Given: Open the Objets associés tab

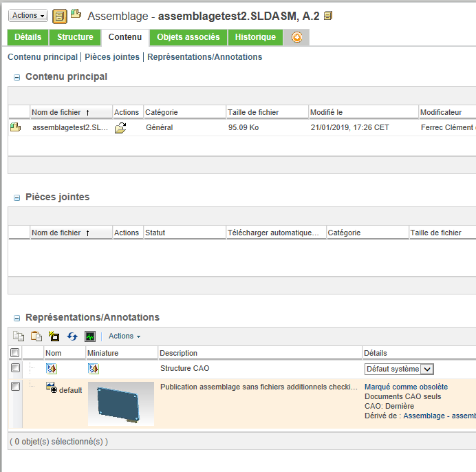Looking at the screenshot, I should click(188, 37).
